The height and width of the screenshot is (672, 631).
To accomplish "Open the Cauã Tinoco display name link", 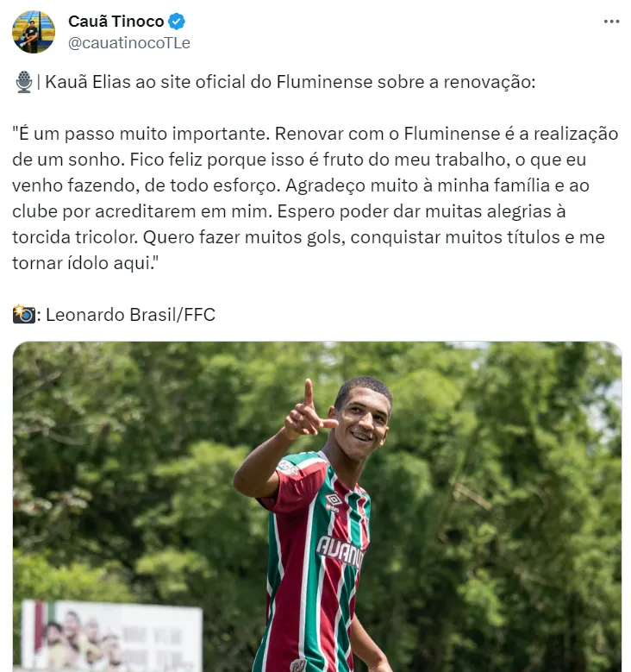I will point(116,21).
